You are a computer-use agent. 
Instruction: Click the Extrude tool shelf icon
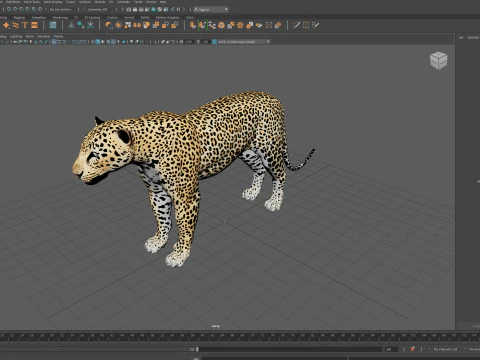(192, 25)
